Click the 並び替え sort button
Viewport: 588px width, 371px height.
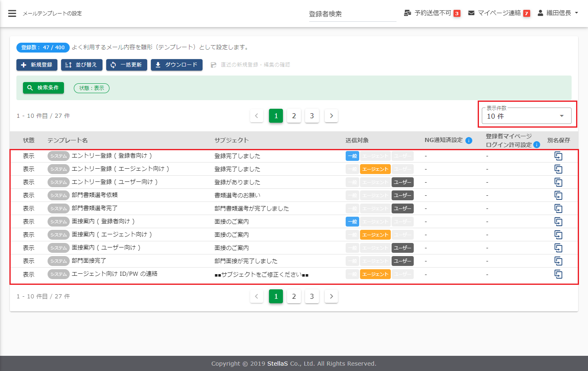(x=82, y=65)
